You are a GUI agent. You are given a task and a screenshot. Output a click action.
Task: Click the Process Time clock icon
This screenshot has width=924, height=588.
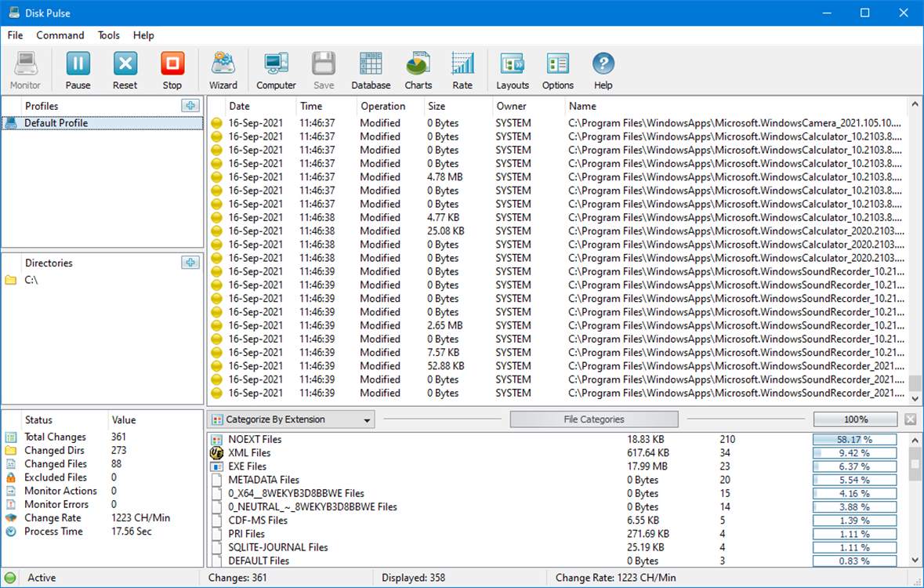pyautogui.click(x=11, y=532)
